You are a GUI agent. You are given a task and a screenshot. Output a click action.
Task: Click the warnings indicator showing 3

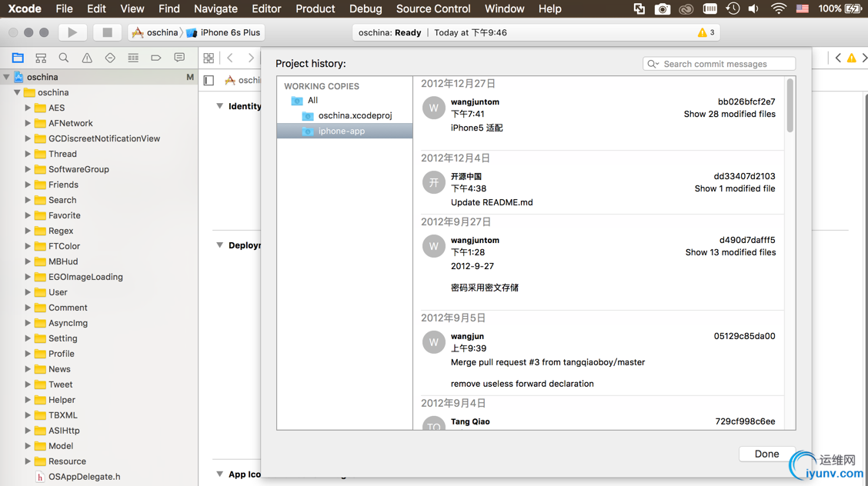[706, 32]
